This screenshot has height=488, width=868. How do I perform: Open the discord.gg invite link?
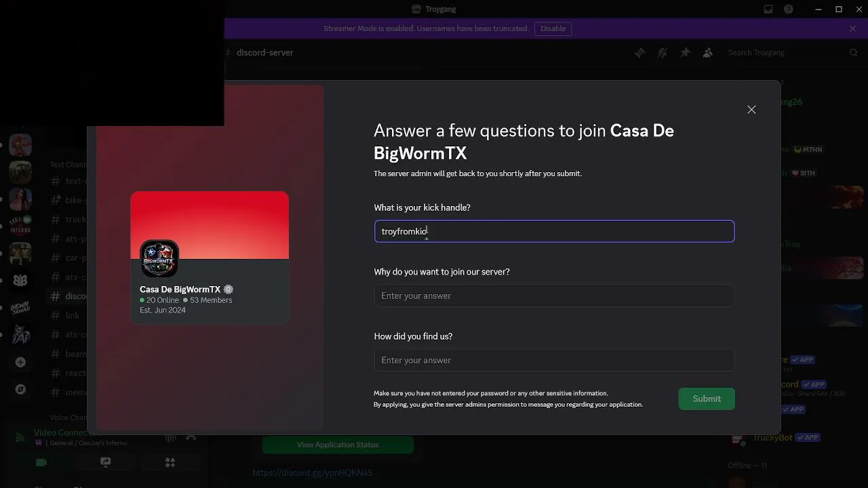313,472
